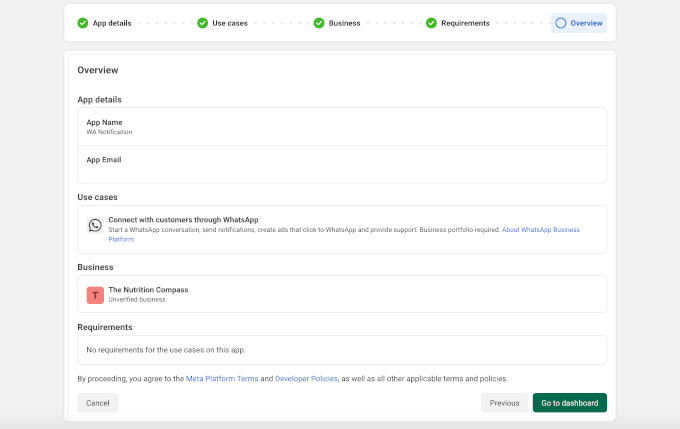Click The Nutrition Compass avatar icon
The width and height of the screenshot is (680, 429).
tap(95, 294)
